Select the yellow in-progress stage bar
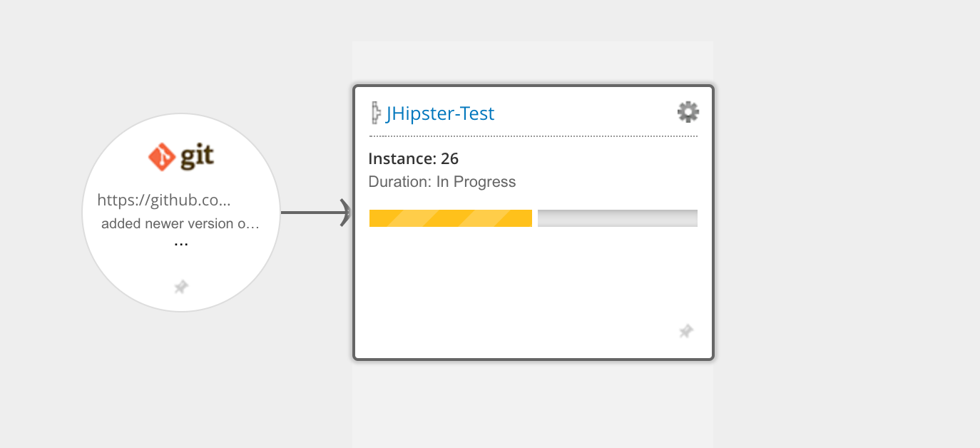The height and width of the screenshot is (448, 980). pyautogui.click(x=450, y=218)
